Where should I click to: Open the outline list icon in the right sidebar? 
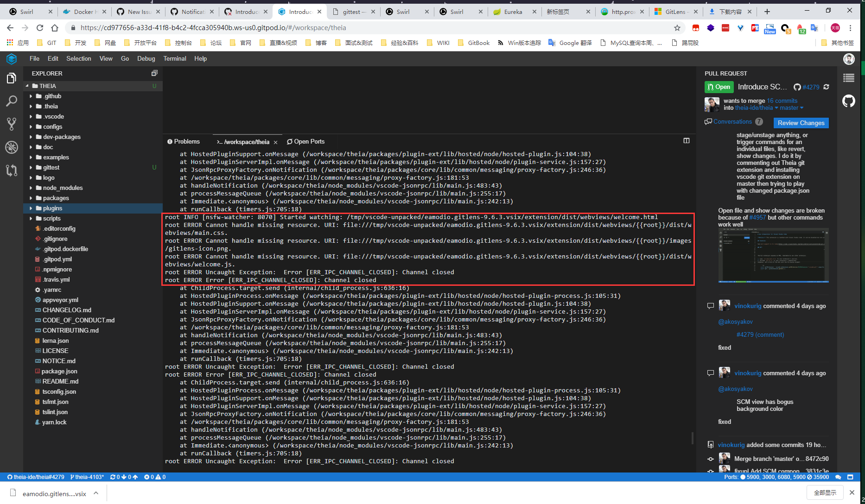pyautogui.click(x=849, y=77)
